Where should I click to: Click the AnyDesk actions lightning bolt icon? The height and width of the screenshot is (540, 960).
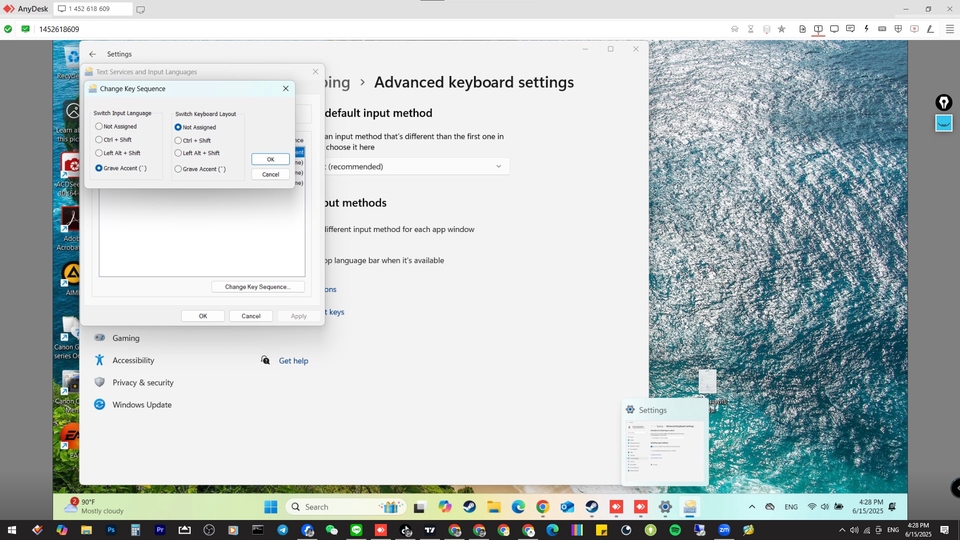pyautogui.click(x=866, y=29)
